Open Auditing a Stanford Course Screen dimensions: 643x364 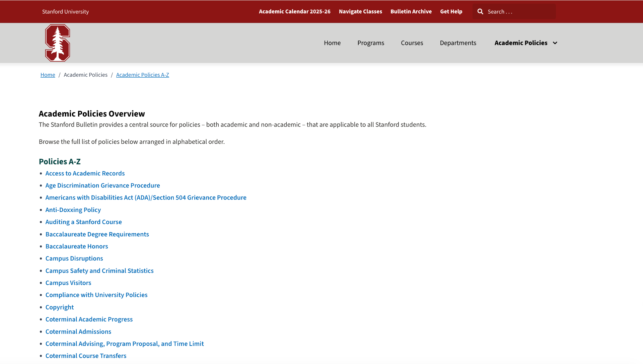[x=84, y=222]
